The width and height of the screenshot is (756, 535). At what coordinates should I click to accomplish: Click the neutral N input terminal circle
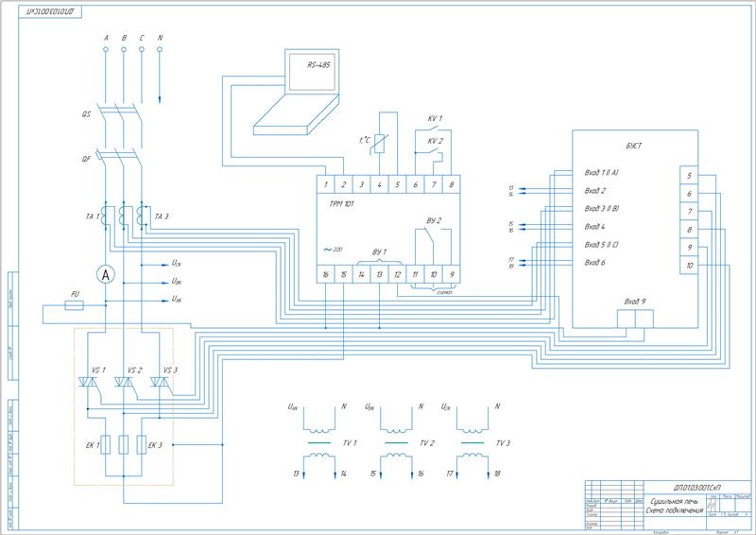(x=160, y=49)
